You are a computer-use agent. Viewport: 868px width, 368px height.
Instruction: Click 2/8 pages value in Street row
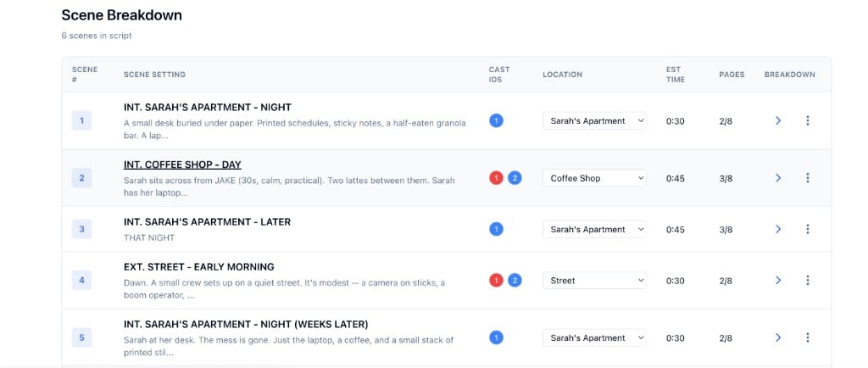[x=726, y=282]
